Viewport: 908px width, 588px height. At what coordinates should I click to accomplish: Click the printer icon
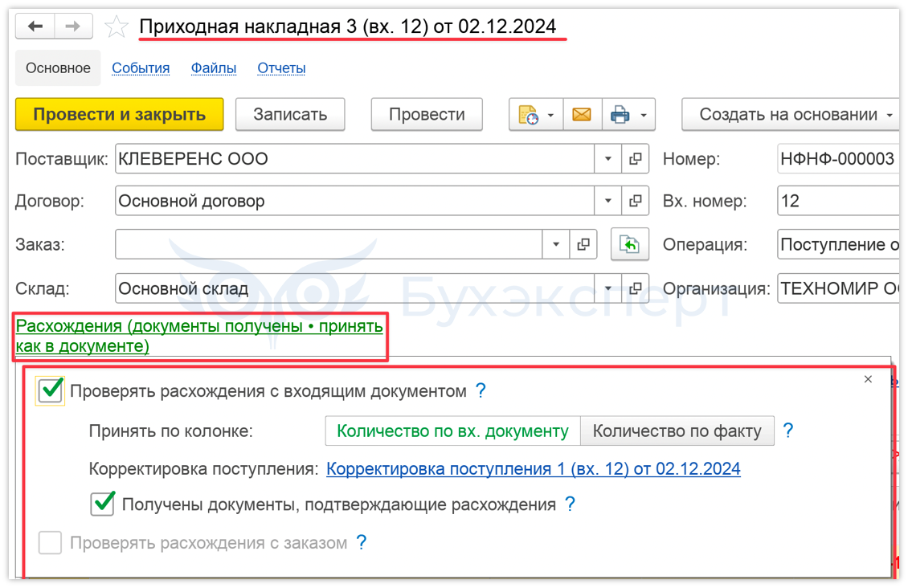coord(620,115)
